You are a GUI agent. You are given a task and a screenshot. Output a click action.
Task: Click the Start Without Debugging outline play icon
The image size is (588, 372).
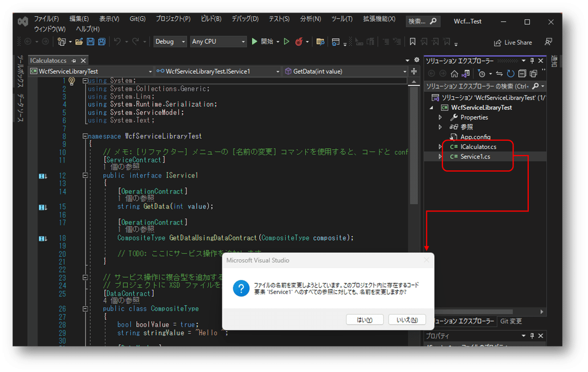287,42
